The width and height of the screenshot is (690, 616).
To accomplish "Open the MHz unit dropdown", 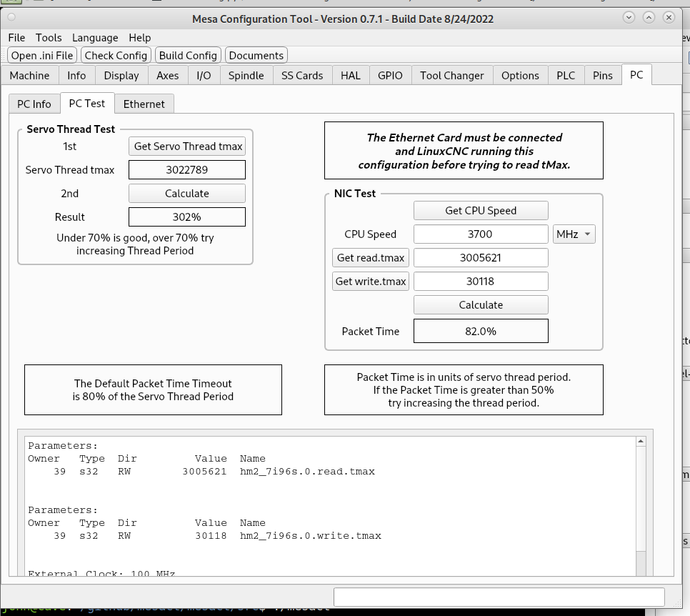I will pos(574,234).
